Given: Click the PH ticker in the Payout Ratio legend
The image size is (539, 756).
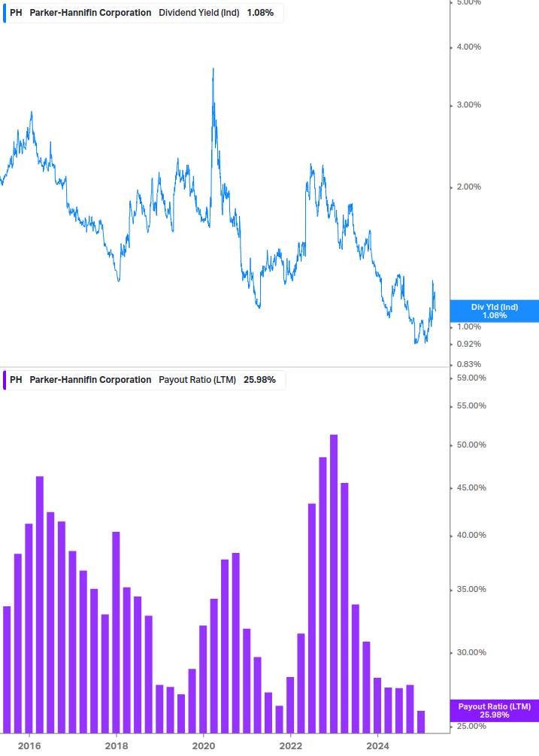Looking at the screenshot, I should [x=16, y=380].
